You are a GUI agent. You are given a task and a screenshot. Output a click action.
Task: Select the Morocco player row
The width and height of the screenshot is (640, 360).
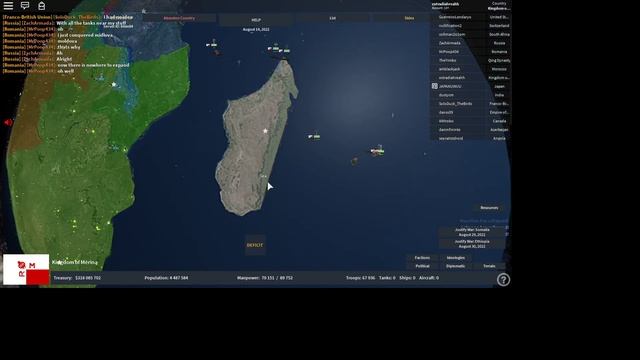coord(471,69)
